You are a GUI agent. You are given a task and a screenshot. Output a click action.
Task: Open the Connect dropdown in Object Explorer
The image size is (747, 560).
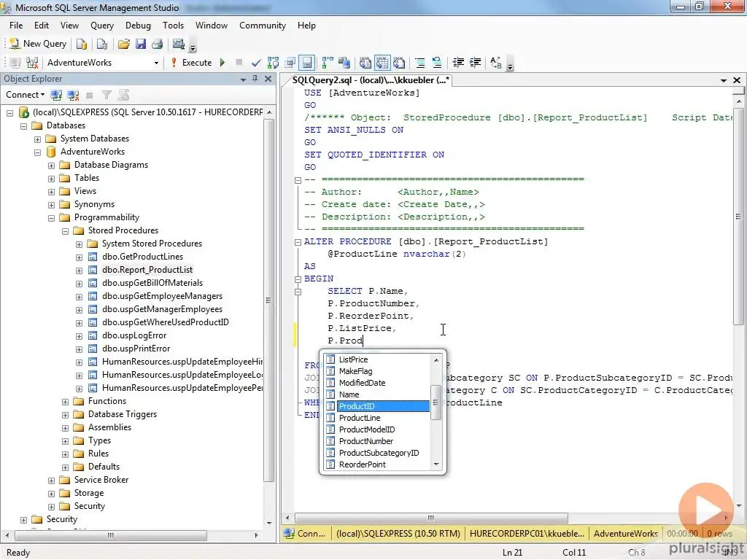pos(26,95)
